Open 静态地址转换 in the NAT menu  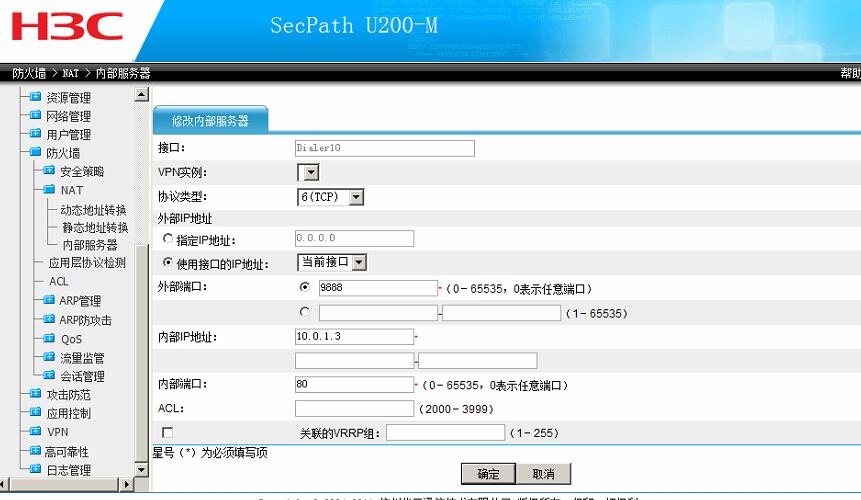click(95, 227)
